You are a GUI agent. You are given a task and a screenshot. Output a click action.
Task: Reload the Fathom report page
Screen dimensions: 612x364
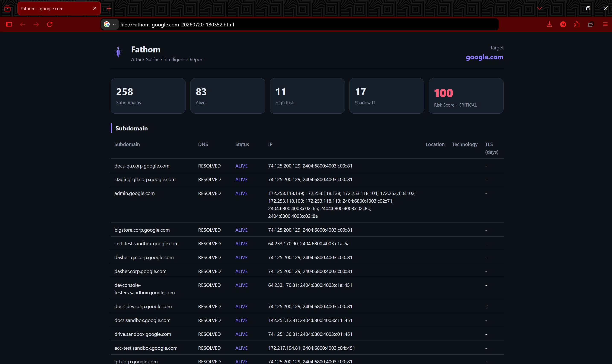click(50, 24)
